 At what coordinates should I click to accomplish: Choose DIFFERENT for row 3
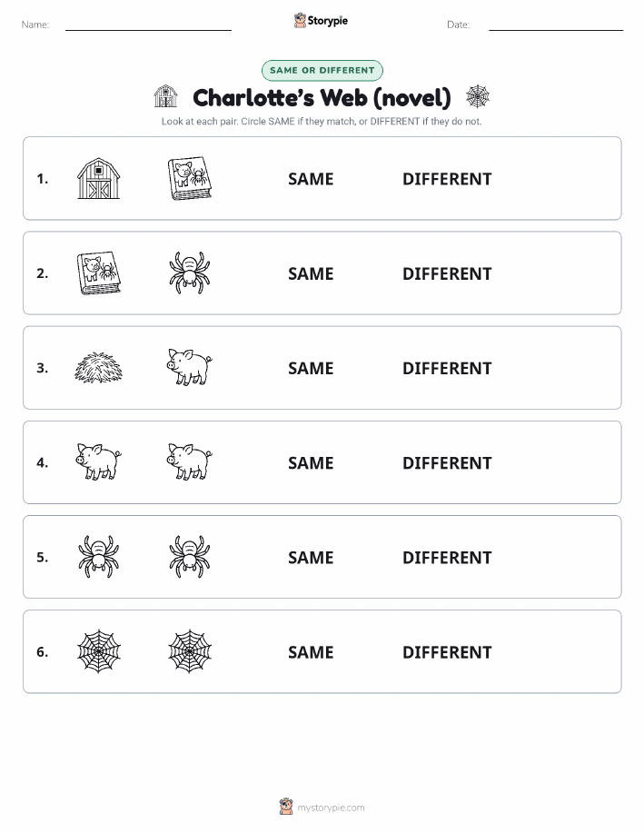(x=447, y=368)
